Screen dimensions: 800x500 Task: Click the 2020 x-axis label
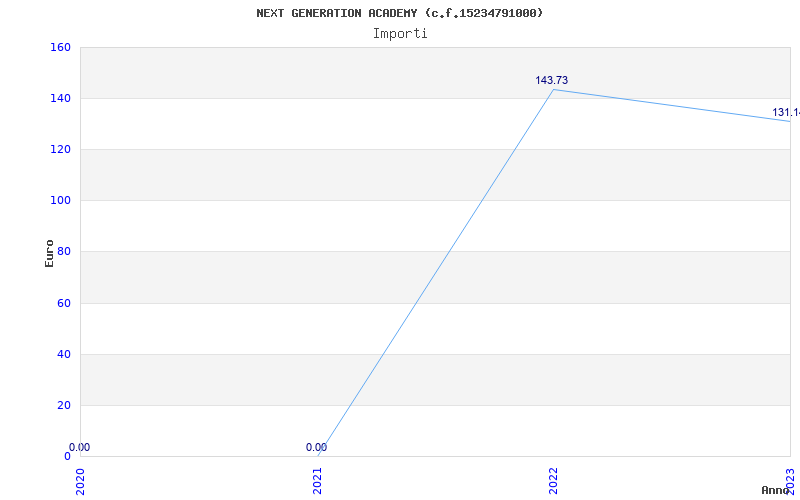(80, 481)
